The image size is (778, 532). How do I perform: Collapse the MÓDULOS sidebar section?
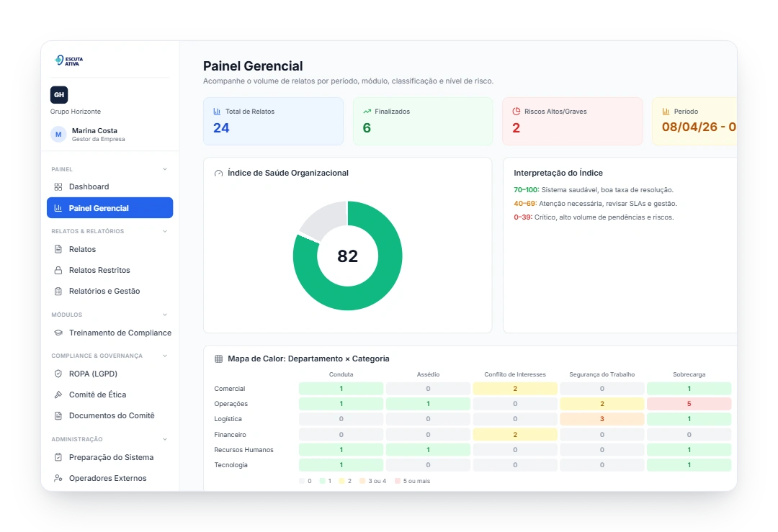tap(165, 315)
